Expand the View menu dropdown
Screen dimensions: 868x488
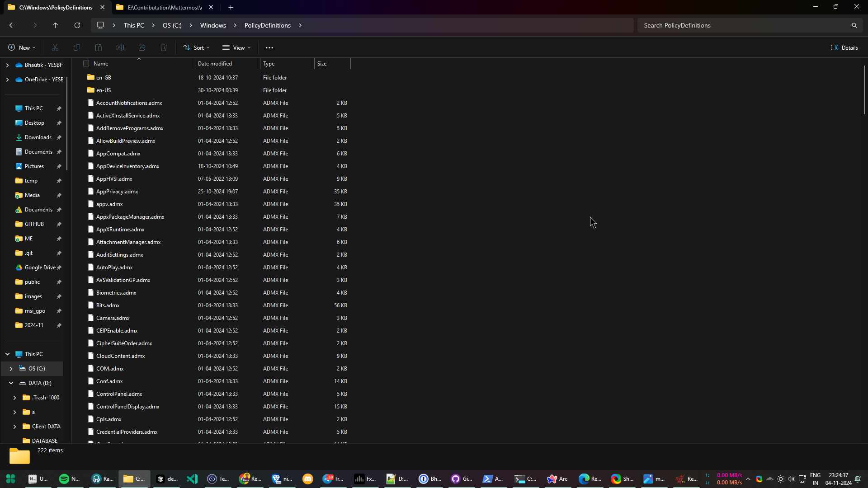236,47
